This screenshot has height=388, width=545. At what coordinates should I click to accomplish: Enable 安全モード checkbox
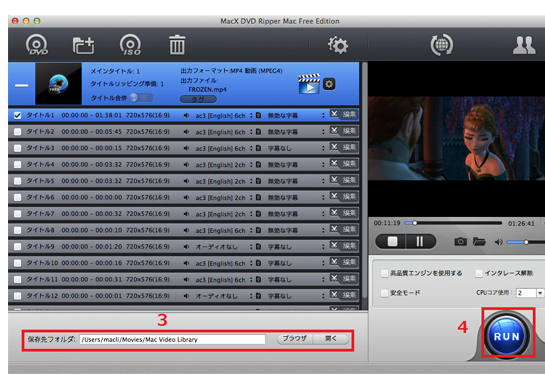point(384,293)
